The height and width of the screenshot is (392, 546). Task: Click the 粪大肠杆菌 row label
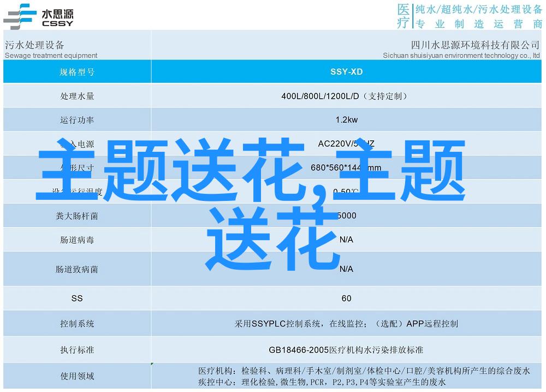(77, 216)
